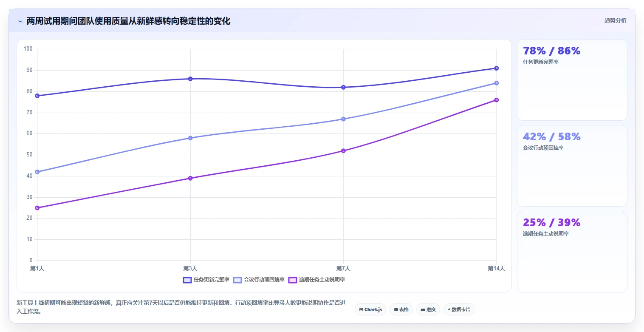Image resolution: width=644 pixels, height=332 pixels.
Task: Select the 任务更新完整率 point at 第7天
Action: pyautogui.click(x=343, y=87)
